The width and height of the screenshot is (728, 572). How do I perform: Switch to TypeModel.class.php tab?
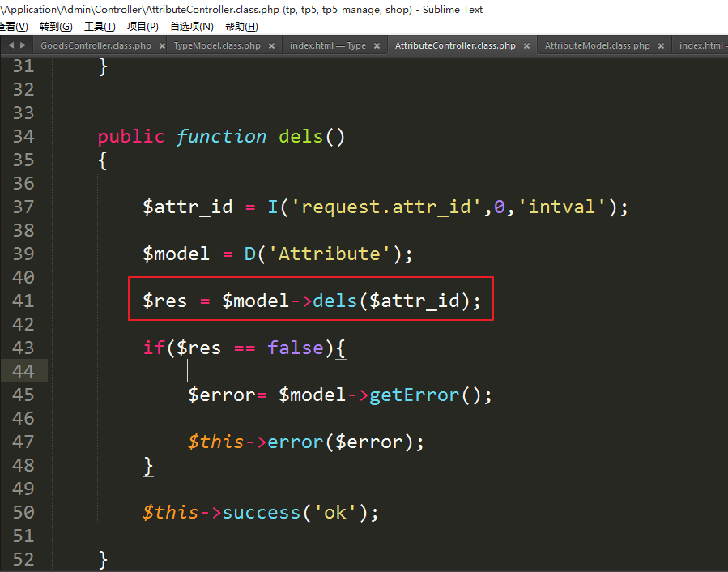(x=217, y=46)
